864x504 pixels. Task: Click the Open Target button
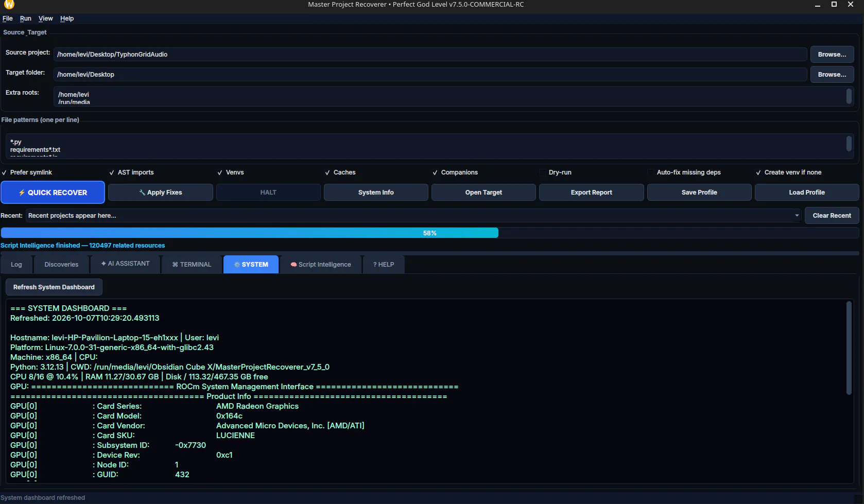coord(483,193)
